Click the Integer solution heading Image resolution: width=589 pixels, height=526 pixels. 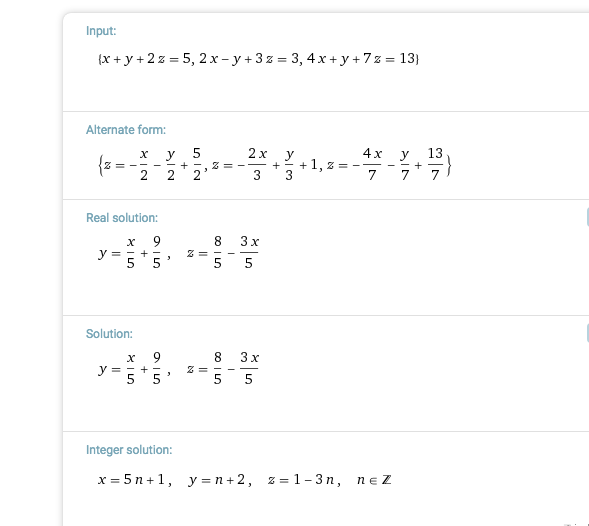point(129,450)
